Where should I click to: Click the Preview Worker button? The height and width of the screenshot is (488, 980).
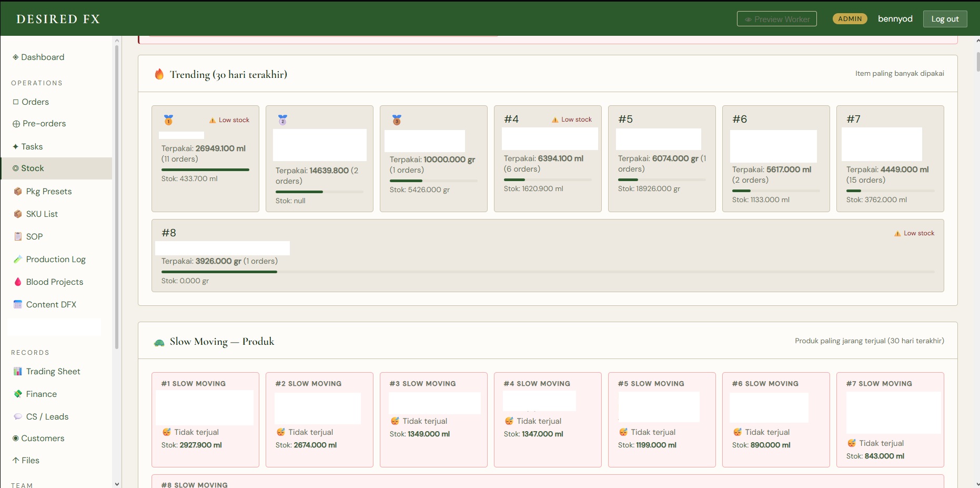[776, 19]
